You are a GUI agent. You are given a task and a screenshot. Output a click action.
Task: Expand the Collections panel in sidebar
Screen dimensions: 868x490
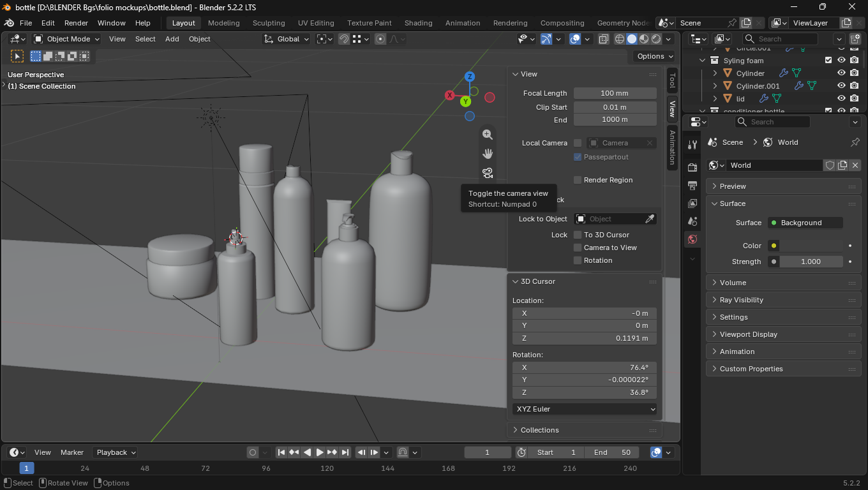[x=585, y=430]
